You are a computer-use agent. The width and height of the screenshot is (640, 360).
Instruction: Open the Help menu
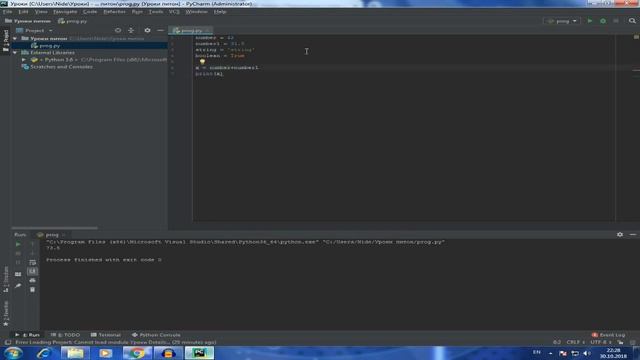pyautogui.click(x=220, y=12)
